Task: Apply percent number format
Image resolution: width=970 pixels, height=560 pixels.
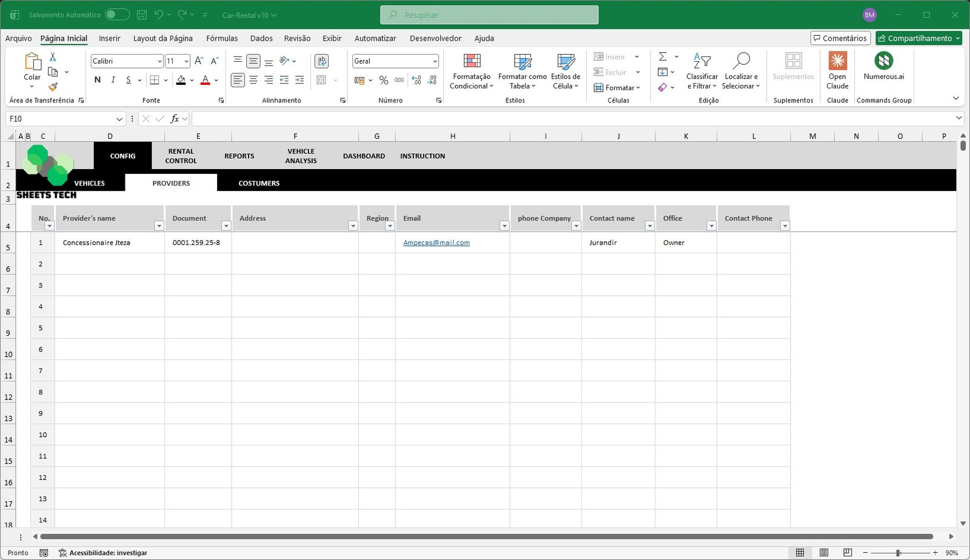Action: click(383, 79)
